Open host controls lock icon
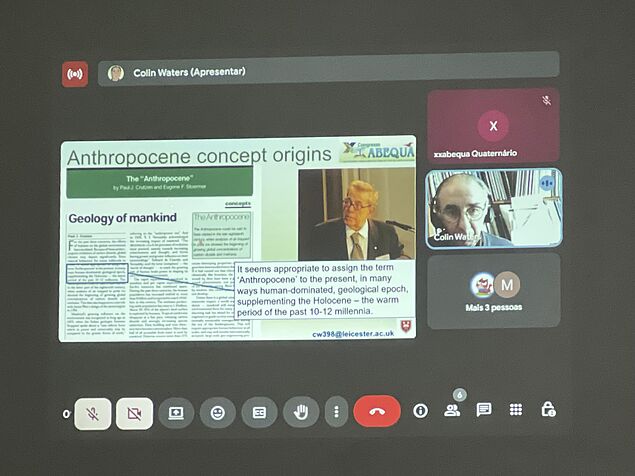Viewport: 635px width, 476px height. coord(548,410)
